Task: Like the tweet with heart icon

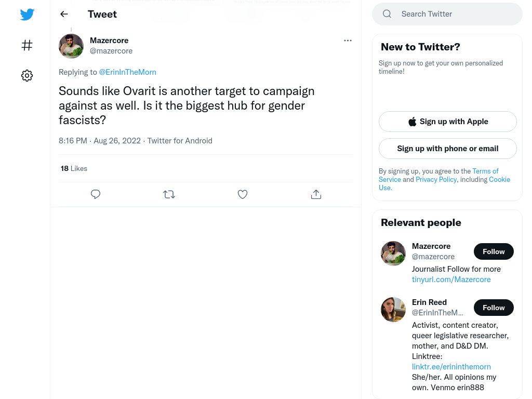Action: pyautogui.click(x=243, y=194)
